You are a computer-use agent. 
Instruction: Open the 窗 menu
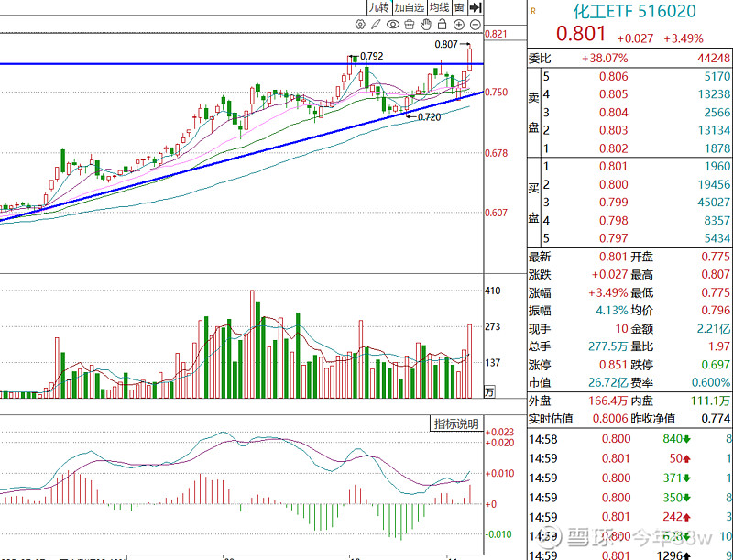point(460,7)
